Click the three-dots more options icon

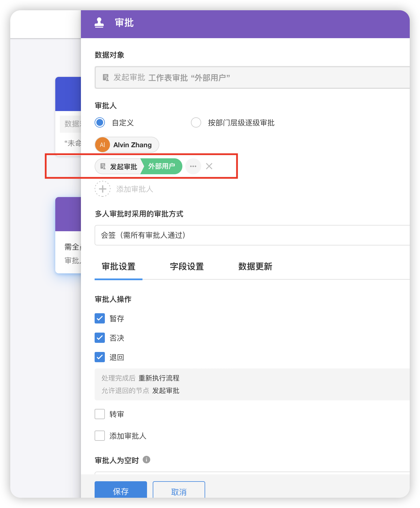(x=193, y=166)
